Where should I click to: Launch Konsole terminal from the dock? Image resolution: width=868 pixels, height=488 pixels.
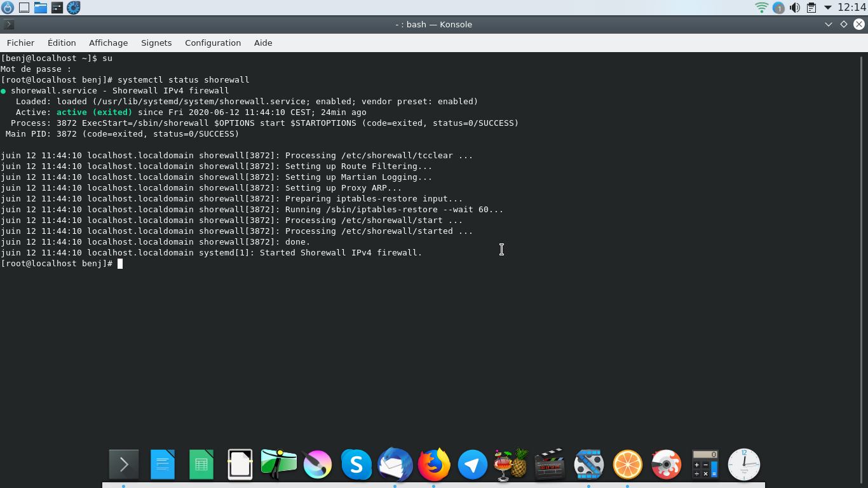coord(124,464)
